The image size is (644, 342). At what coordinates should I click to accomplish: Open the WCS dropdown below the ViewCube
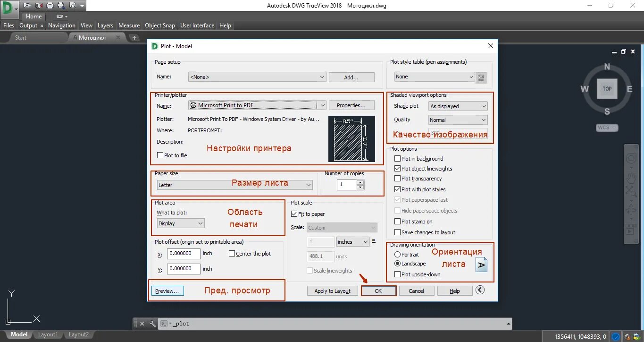pos(607,128)
